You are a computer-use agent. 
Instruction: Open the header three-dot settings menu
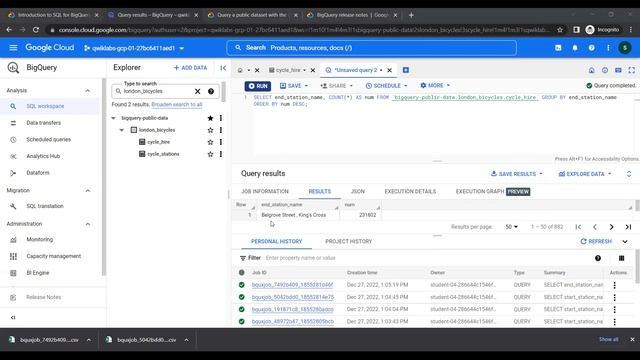tap(608, 48)
